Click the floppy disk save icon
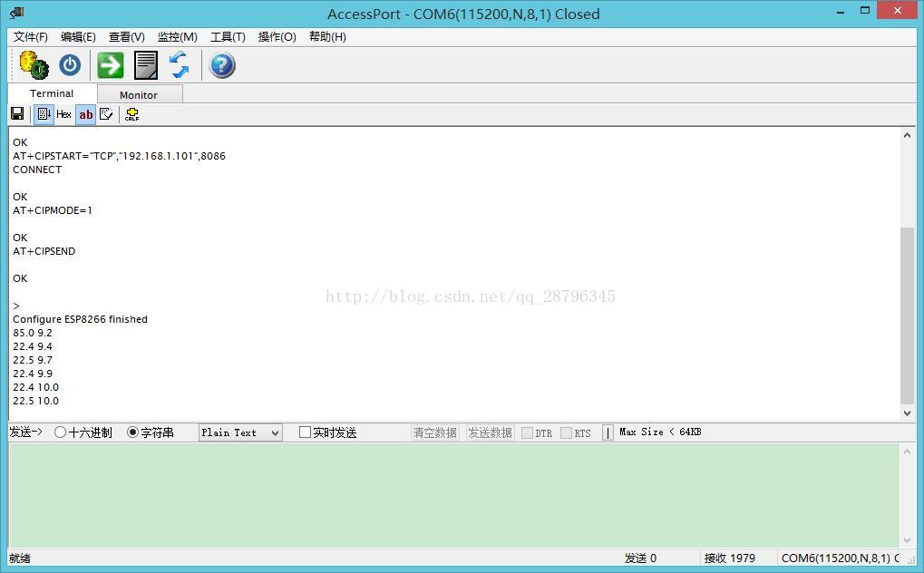Viewport: 924px width, 573px height. (17, 113)
